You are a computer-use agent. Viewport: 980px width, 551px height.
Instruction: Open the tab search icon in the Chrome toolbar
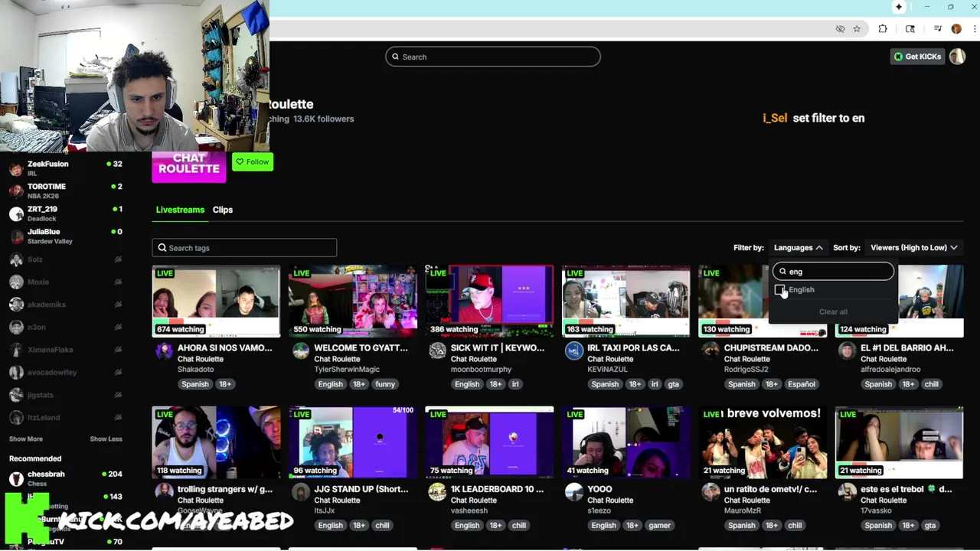(910, 29)
